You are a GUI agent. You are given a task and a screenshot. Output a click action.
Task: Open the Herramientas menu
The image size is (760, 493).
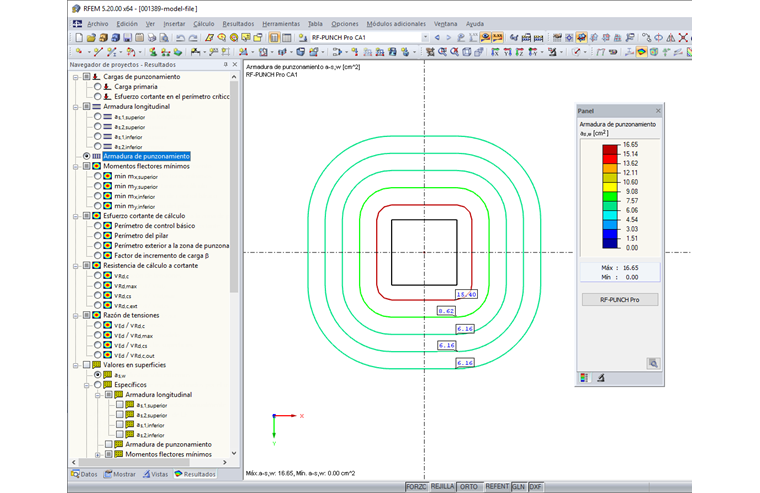coord(281,24)
